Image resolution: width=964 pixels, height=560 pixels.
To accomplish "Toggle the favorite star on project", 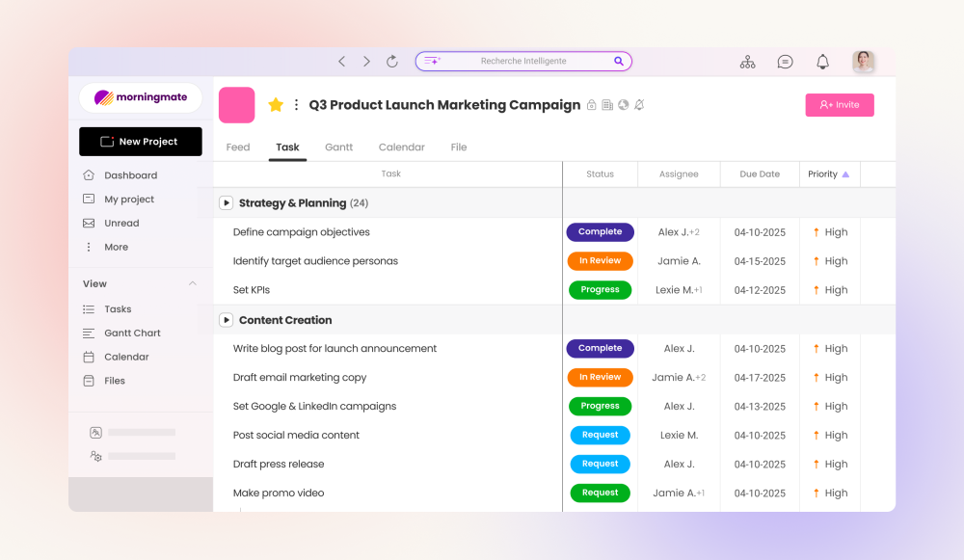I will 276,104.
